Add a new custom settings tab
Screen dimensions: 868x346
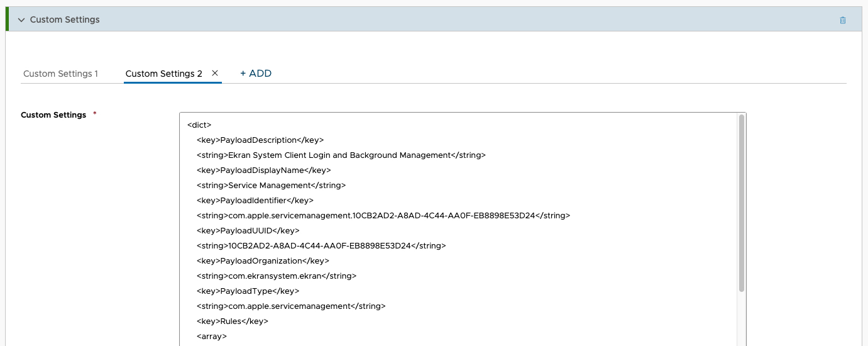[x=256, y=74]
